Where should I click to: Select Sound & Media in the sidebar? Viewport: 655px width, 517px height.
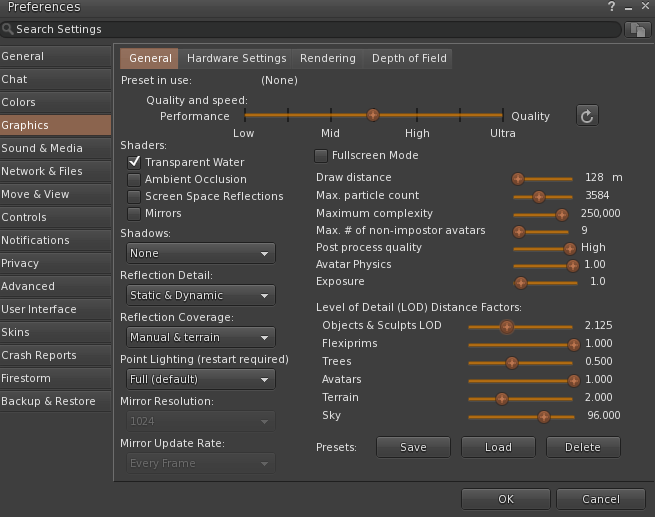click(55, 148)
